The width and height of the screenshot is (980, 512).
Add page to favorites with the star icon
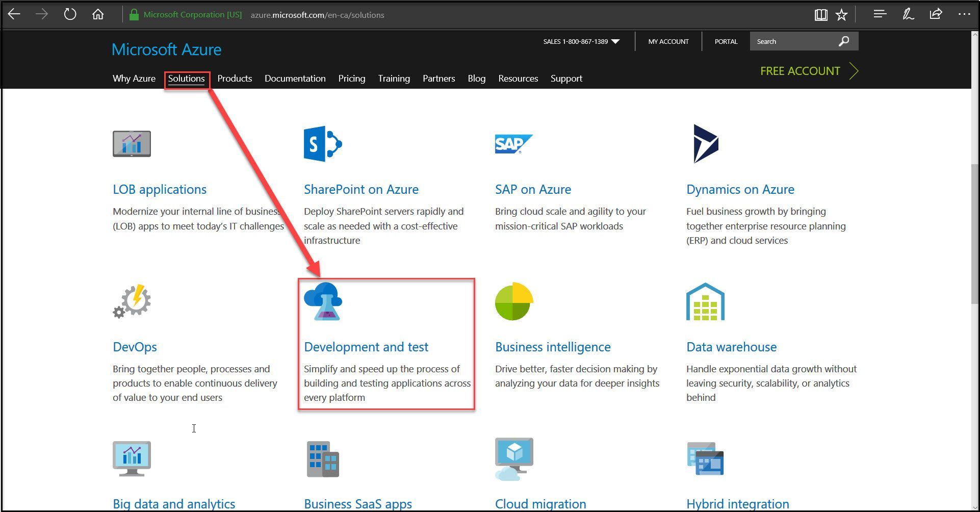click(842, 14)
